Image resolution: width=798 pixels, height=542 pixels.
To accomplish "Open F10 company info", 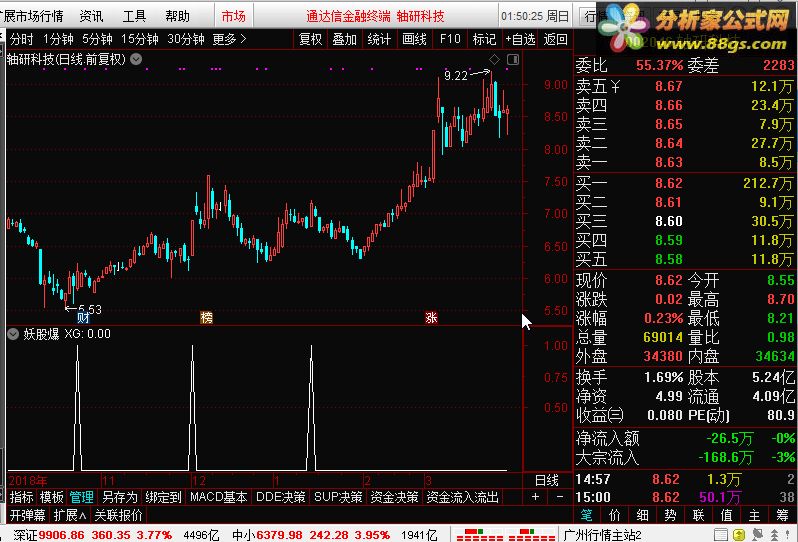I will tap(450, 39).
